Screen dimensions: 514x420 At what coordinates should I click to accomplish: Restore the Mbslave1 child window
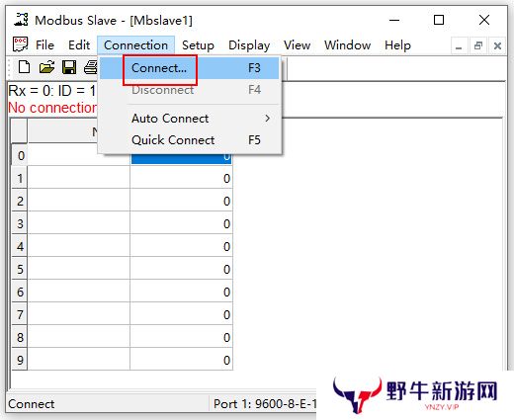pyautogui.click(x=478, y=45)
